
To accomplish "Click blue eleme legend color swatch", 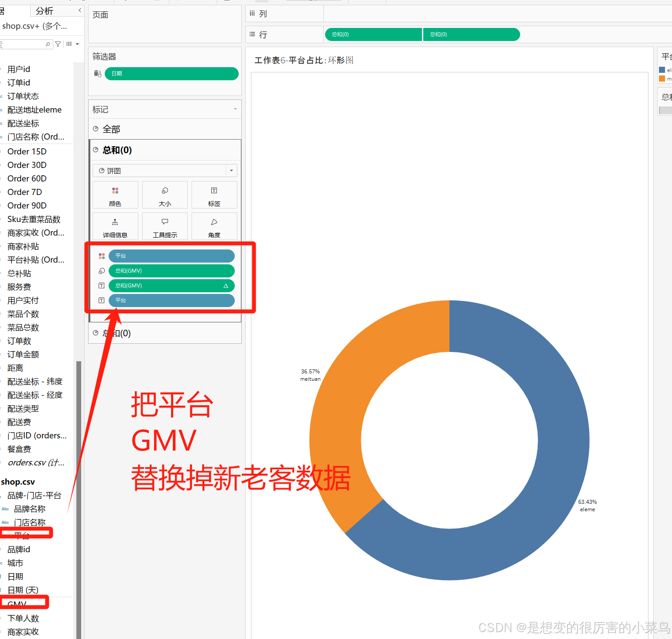I will point(662,70).
